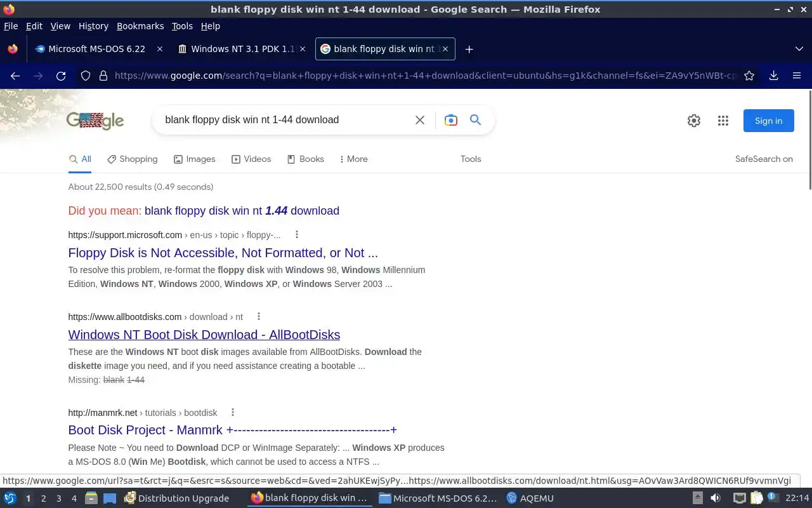Screen dimensions: 812x508
Task: Open options for manmrk.net result
Action: (x=233, y=412)
